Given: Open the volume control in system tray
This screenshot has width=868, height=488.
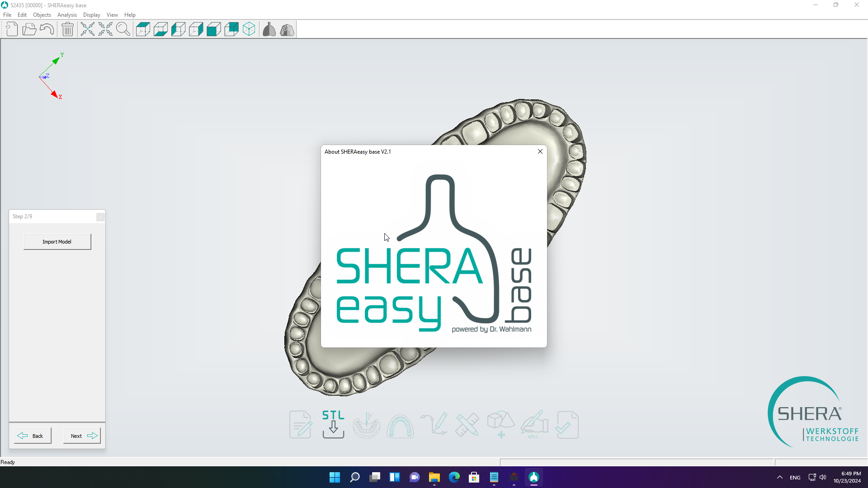Looking at the screenshot, I should (x=823, y=477).
